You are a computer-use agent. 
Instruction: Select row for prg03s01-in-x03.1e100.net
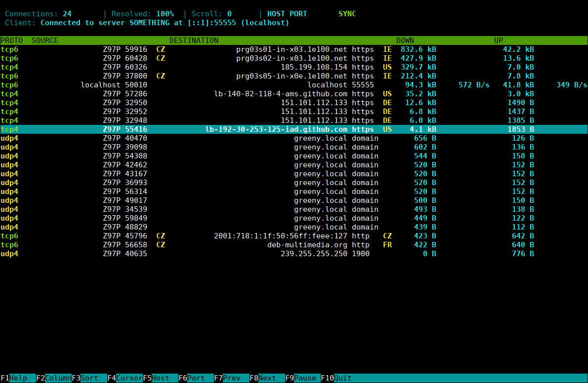pyautogui.click(x=294, y=49)
